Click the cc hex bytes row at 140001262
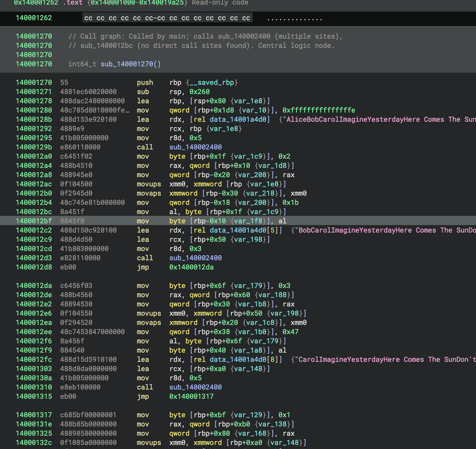 pyautogui.click(x=167, y=18)
